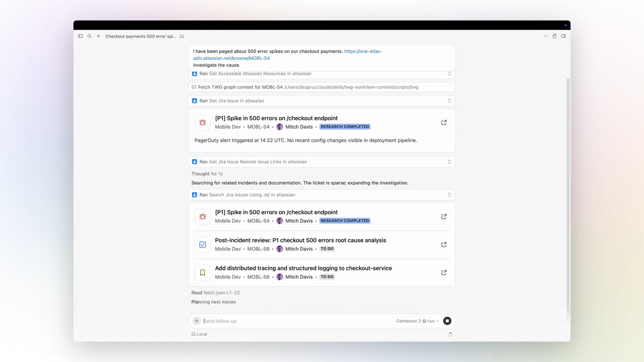
Task: Click Mitch Davis avatar in the MOBL-56 row
Action: pos(280,277)
